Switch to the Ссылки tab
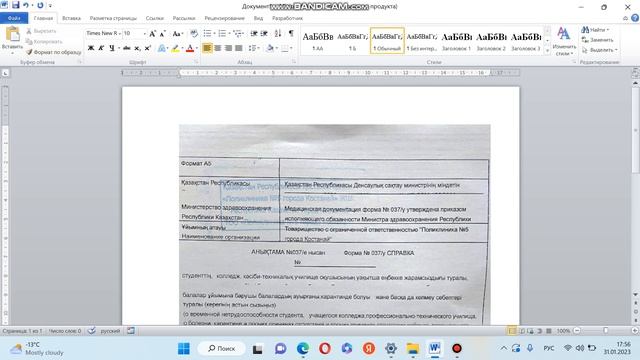Viewport: 640px width, 360px height. [x=155, y=18]
